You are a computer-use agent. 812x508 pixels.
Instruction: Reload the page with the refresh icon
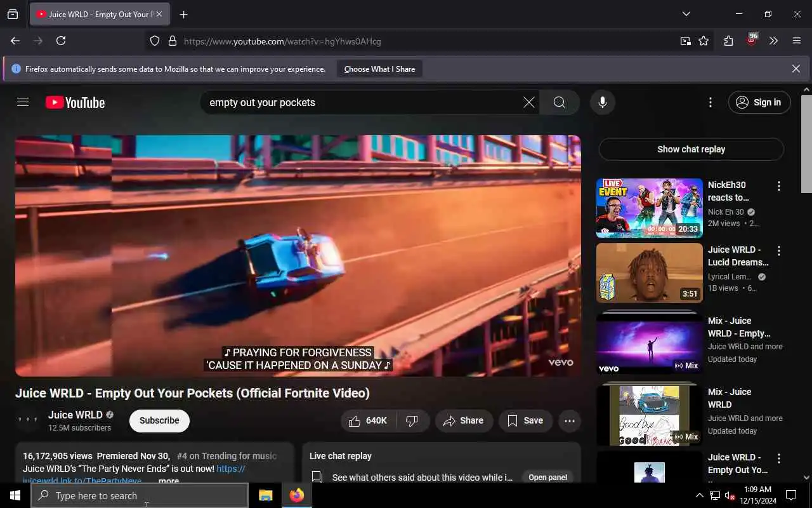(61, 41)
